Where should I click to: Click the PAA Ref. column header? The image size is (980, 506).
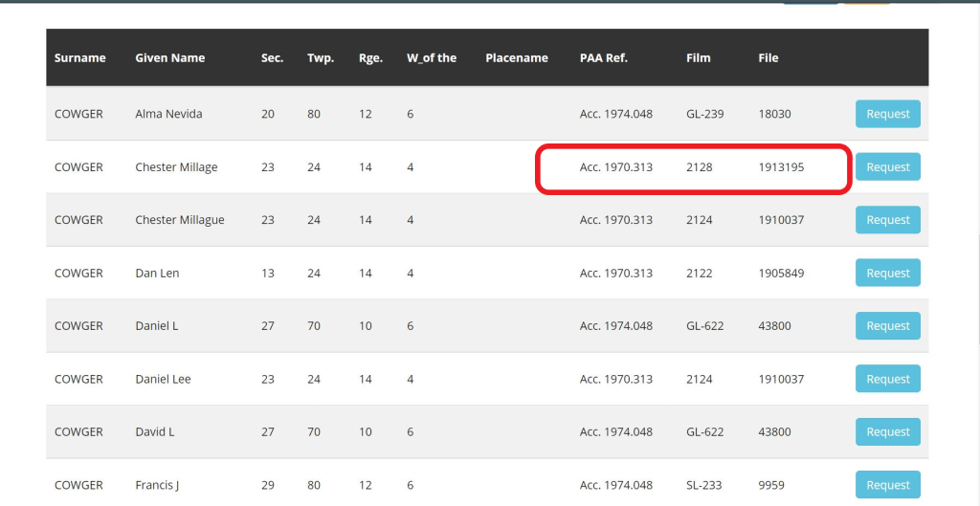pos(604,58)
